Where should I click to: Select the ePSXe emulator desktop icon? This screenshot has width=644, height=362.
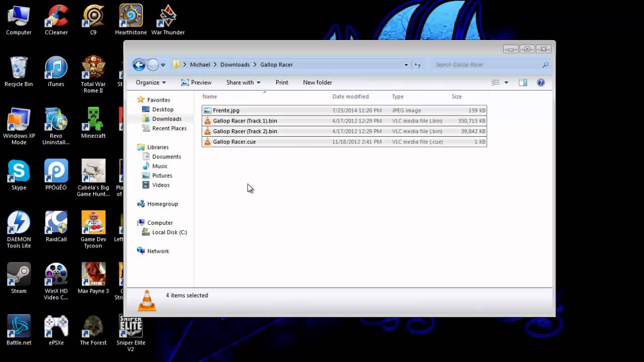(56, 330)
